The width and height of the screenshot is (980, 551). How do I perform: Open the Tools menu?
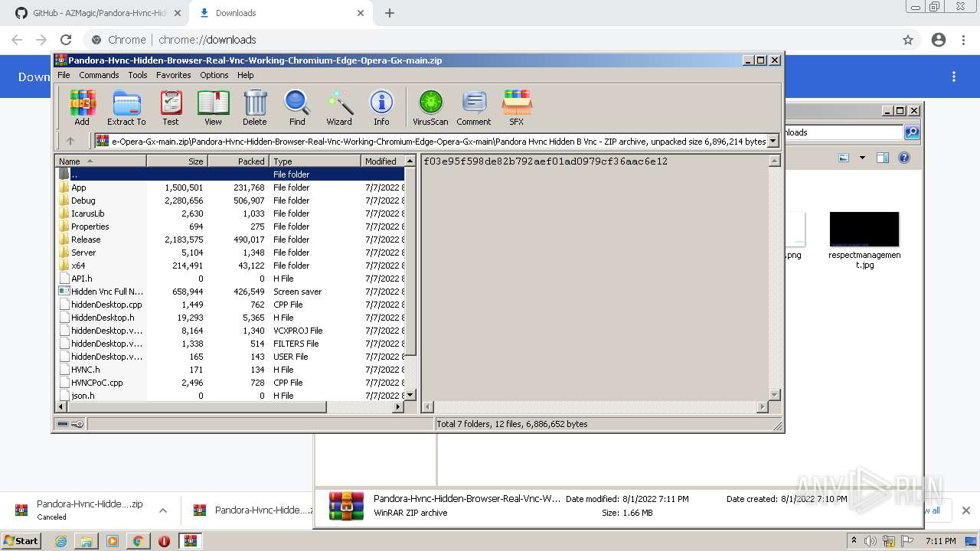138,75
